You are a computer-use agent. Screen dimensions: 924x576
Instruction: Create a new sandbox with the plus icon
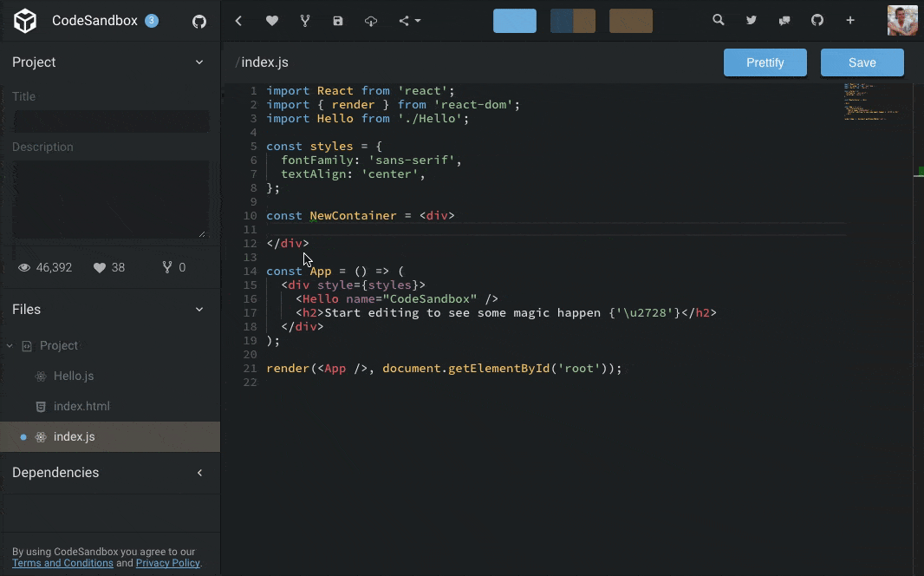849,20
